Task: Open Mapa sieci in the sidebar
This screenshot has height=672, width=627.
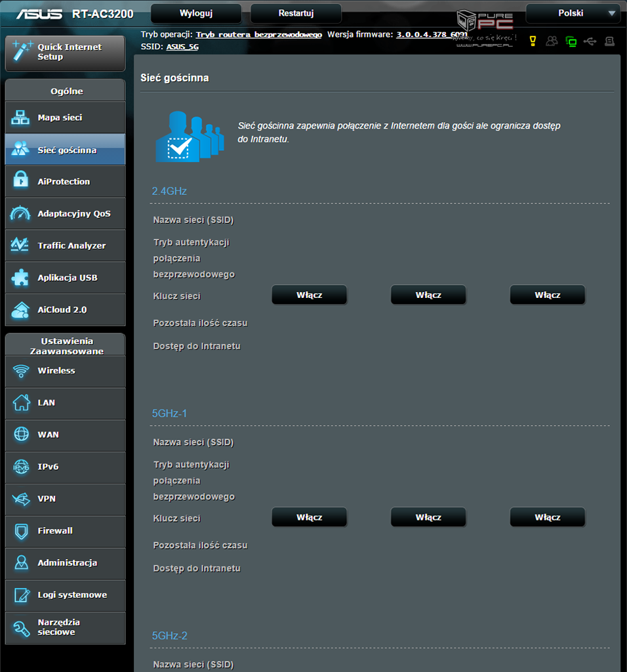Action: point(65,118)
